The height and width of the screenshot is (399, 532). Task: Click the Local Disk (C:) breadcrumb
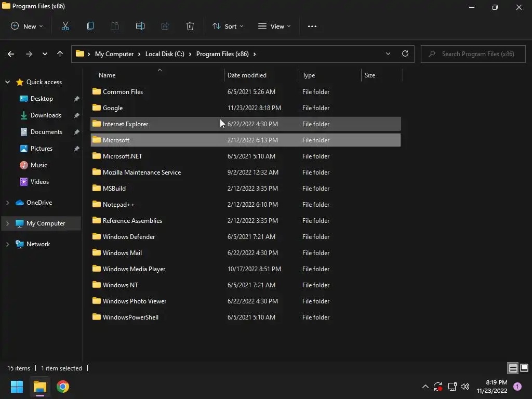pos(165,54)
